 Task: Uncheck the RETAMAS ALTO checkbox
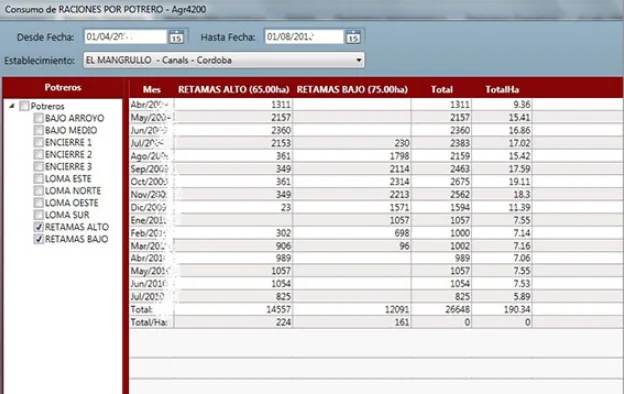coord(39,227)
